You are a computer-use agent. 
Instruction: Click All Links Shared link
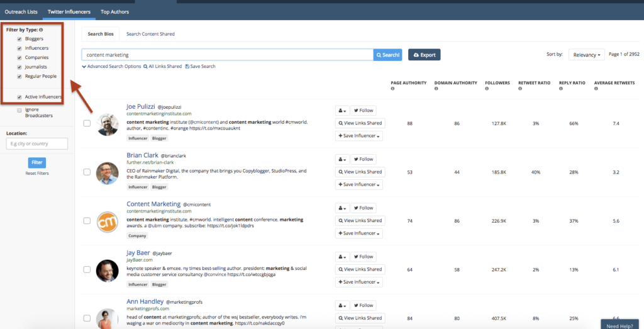(x=163, y=66)
